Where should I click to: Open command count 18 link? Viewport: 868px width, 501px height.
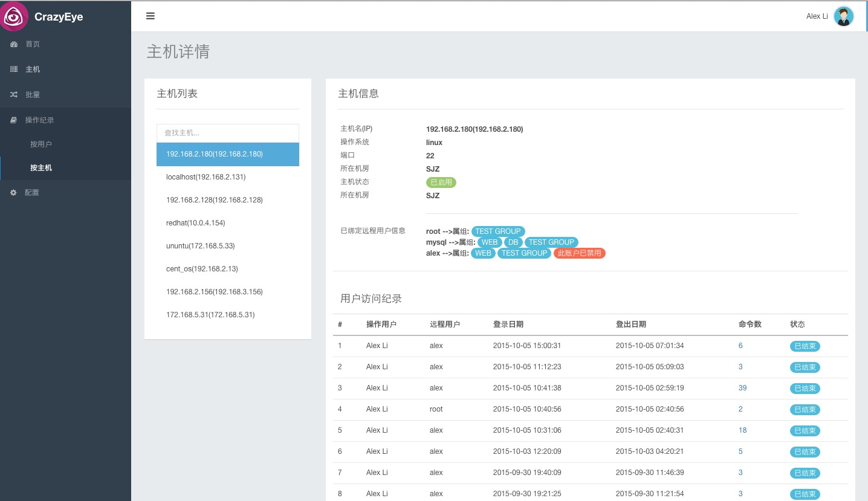742,430
